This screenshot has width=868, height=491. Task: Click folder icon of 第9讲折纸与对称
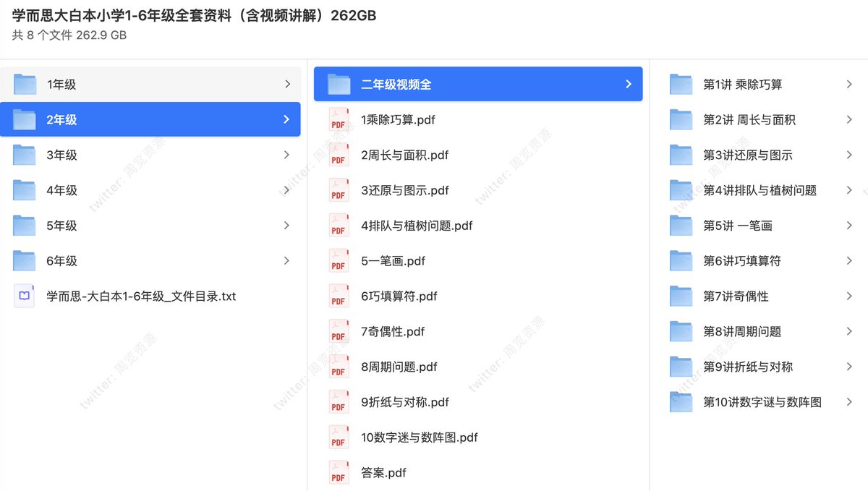tap(681, 367)
